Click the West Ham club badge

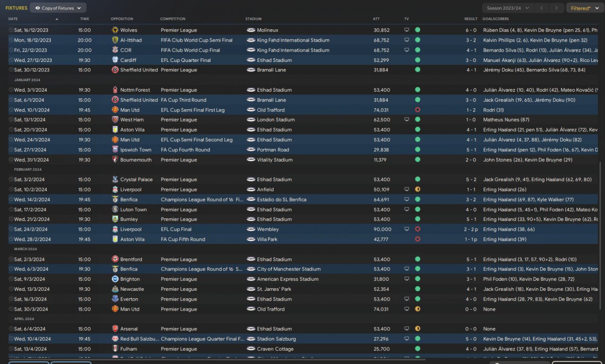coord(115,120)
